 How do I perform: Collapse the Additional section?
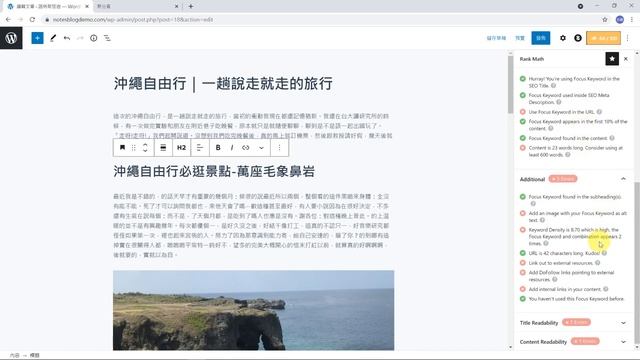click(x=623, y=179)
